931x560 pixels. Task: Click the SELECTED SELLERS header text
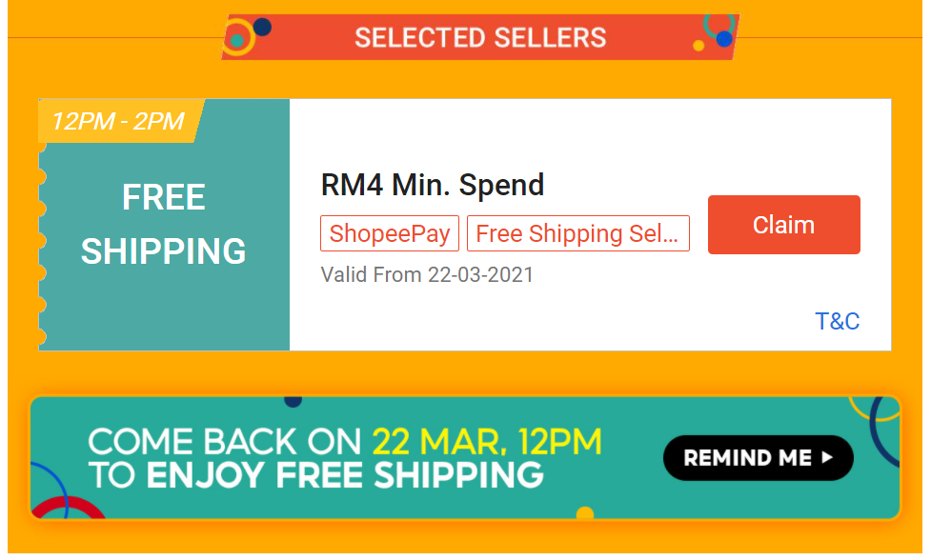pyautogui.click(x=480, y=38)
